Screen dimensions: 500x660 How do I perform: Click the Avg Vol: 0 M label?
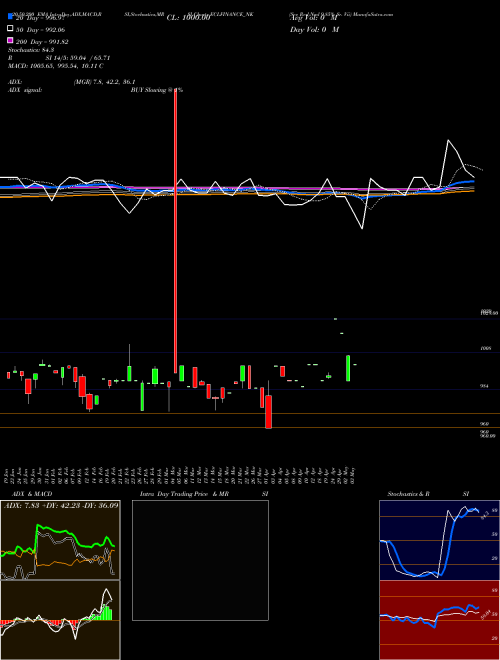[314, 18]
